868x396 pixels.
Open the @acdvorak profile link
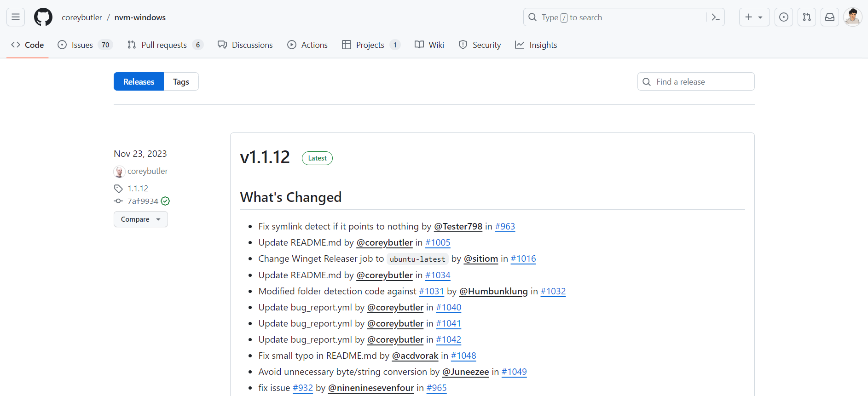point(415,356)
